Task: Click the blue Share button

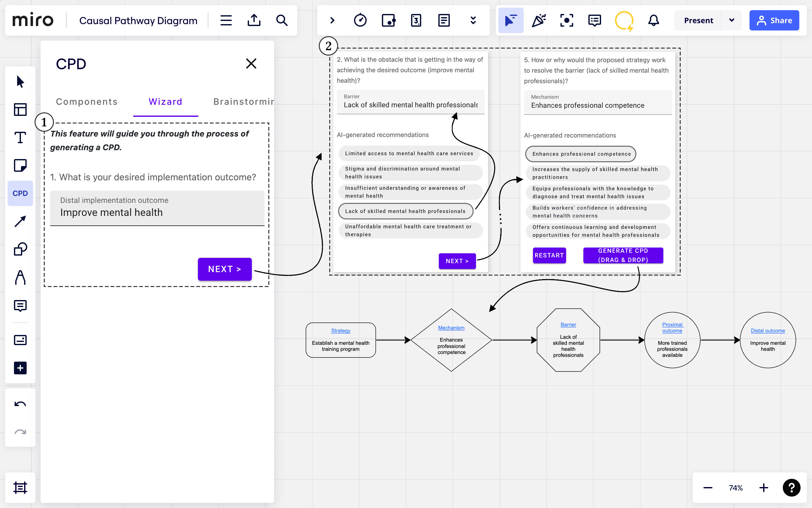Action: [x=774, y=21]
